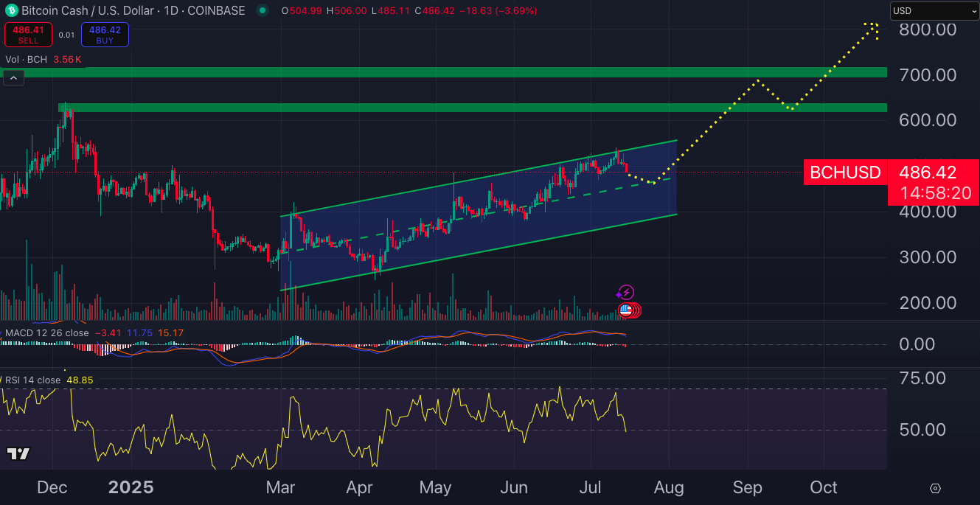Select the upper green resistance zone near 700
Screen dimensions: 980x505
pos(442,72)
